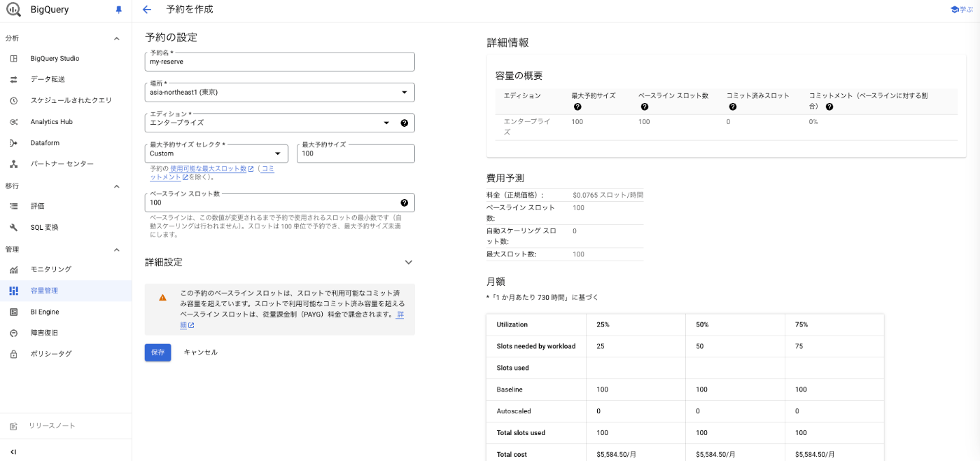Click the BI Engine icon
Image resolution: width=980 pixels, height=461 pixels.
coord(13,312)
